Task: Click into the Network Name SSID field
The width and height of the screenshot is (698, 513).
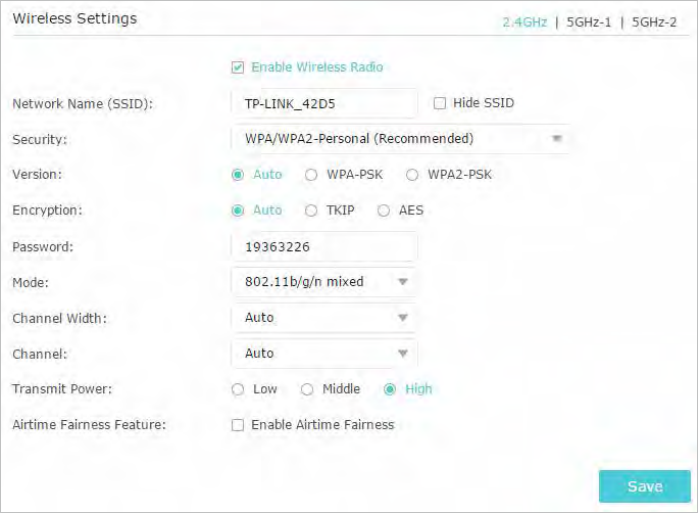Action: pyautogui.click(x=324, y=104)
